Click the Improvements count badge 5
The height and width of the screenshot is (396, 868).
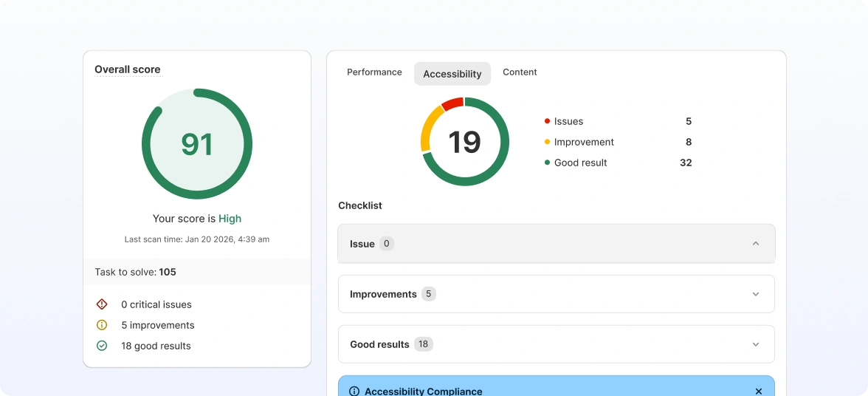coord(428,294)
